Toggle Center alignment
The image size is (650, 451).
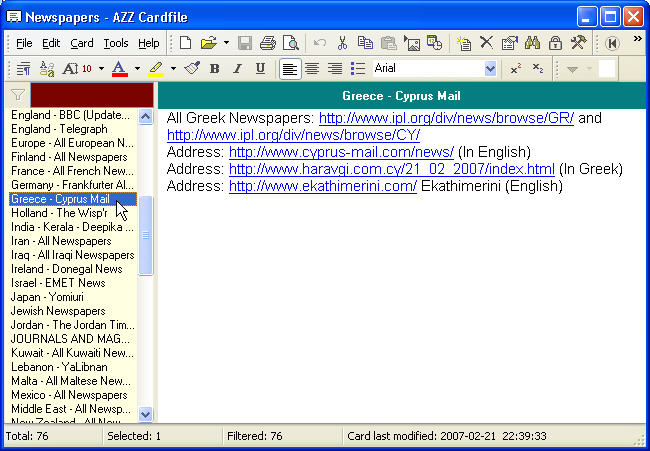312,69
